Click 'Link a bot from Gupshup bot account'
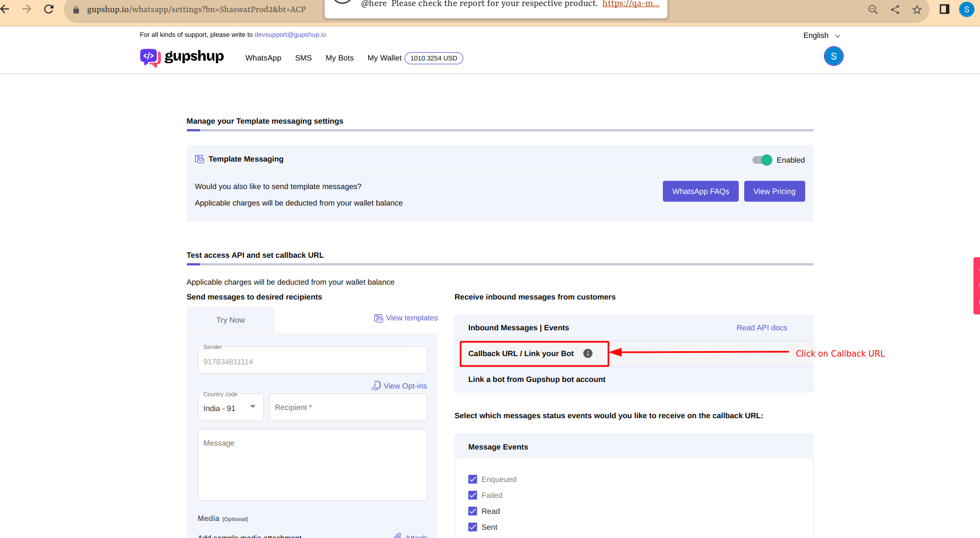Viewport: 980px width, 538px height. click(x=537, y=379)
